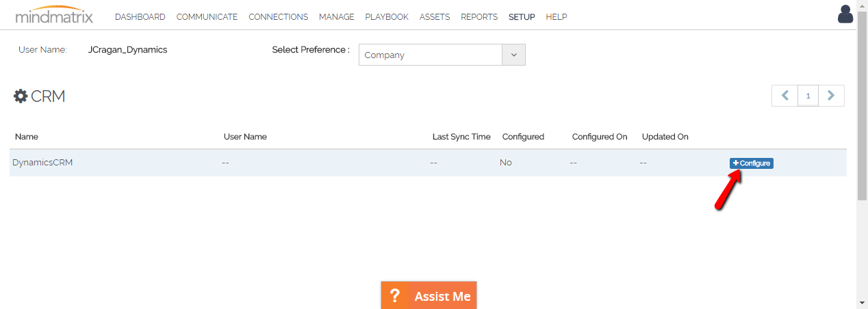Open the user profile avatar icon
This screenshot has height=309, width=868.
tap(845, 14)
